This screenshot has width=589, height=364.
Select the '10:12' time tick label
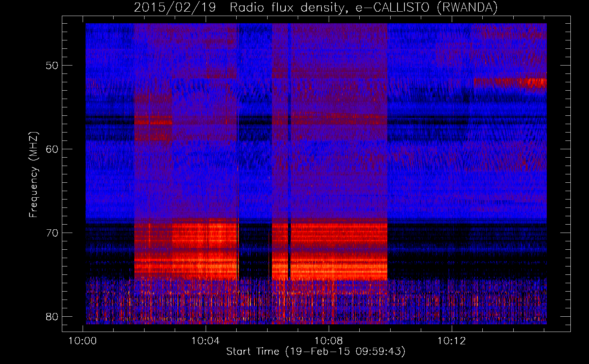pyautogui.click(x=451, y=341)
